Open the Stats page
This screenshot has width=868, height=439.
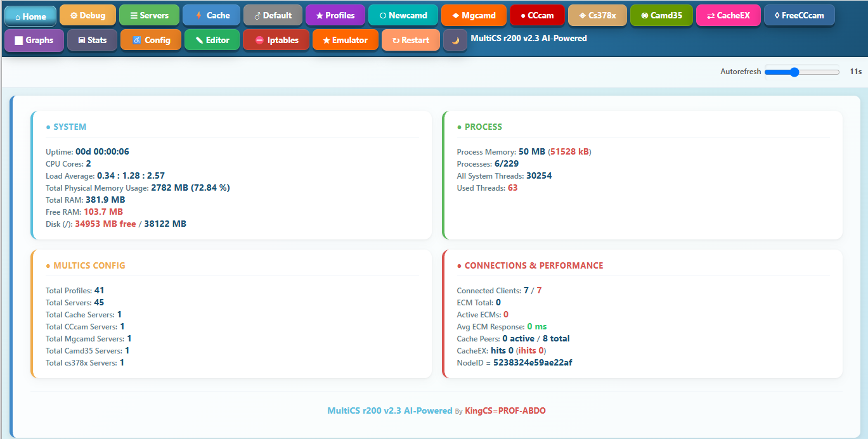coord(92,40)
